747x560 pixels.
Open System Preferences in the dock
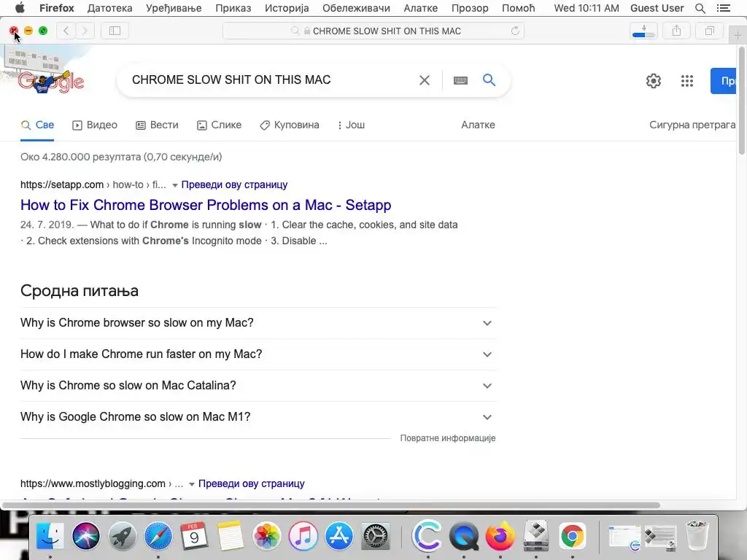click(x=376, y=536)
